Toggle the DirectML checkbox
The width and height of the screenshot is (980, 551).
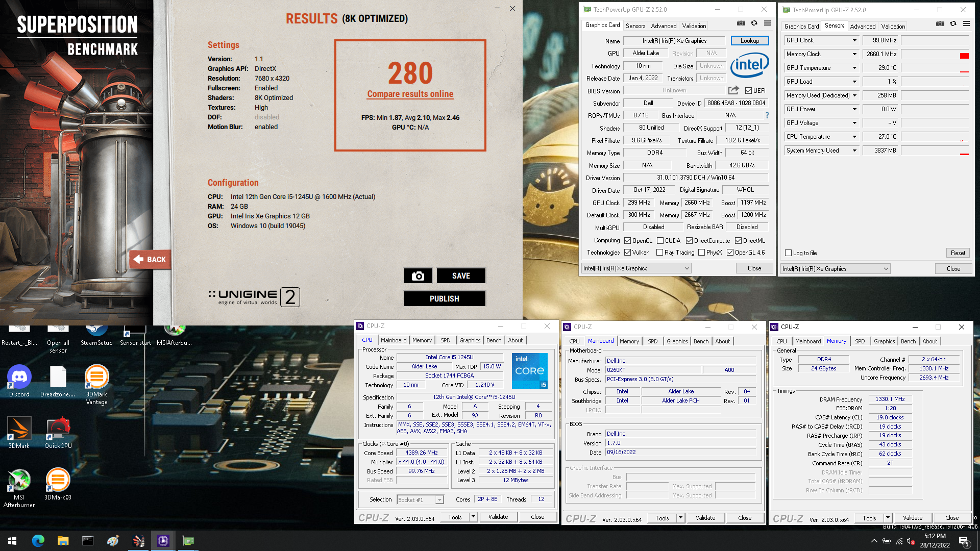[738, 241]
